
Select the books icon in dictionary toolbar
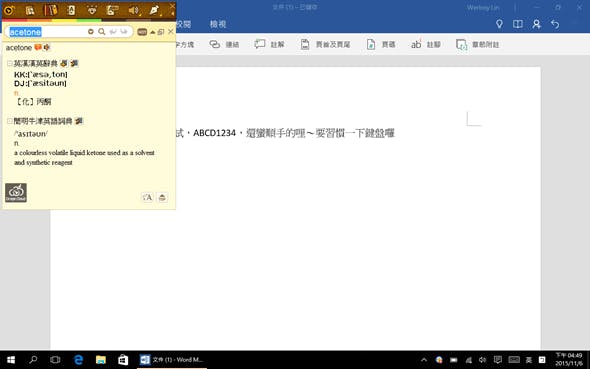click(50, 10)
